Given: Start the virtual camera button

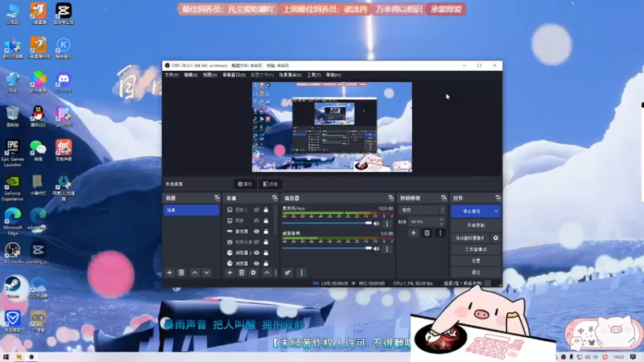Looking at the screenshot, I should (471, 238).
